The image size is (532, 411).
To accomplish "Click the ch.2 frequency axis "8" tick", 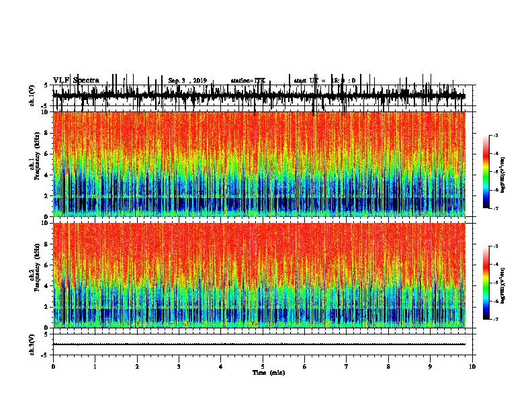I will click(47, 244).
